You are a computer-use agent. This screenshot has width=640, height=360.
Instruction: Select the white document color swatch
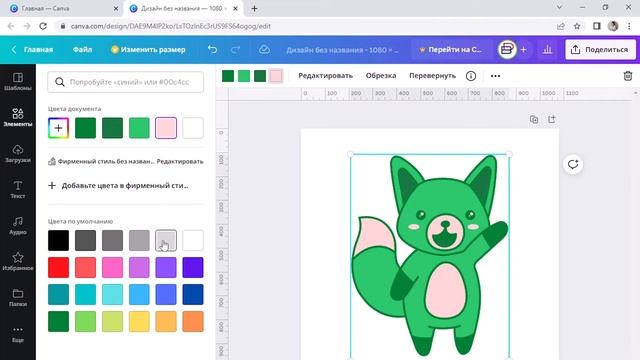click(193, 128)
